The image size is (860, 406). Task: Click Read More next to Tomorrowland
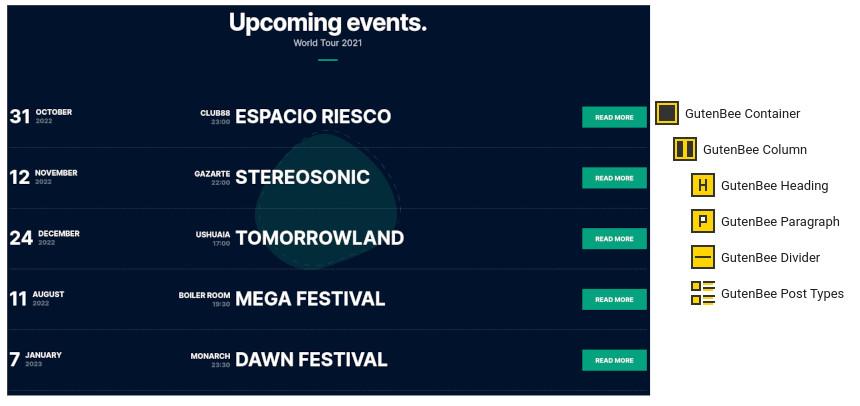coord(614,239)
